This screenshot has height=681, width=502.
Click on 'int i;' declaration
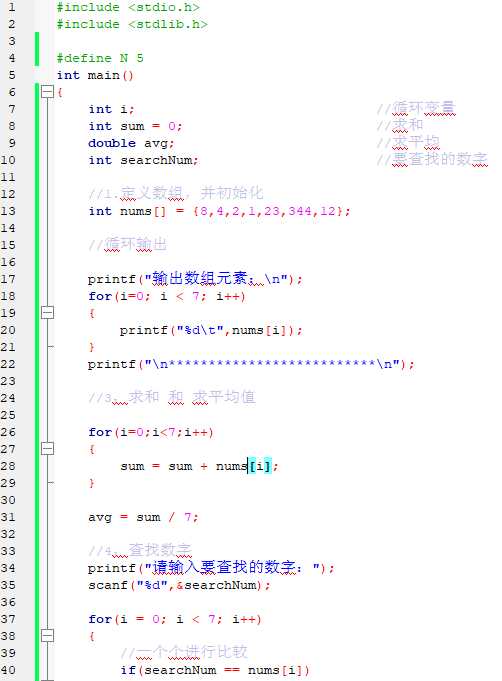111,109
